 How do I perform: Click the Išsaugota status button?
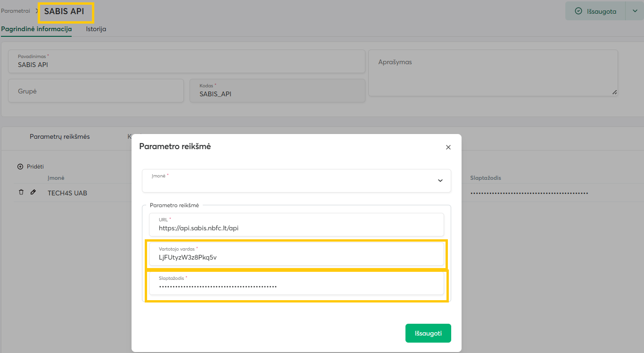click(x=595, y=11)
